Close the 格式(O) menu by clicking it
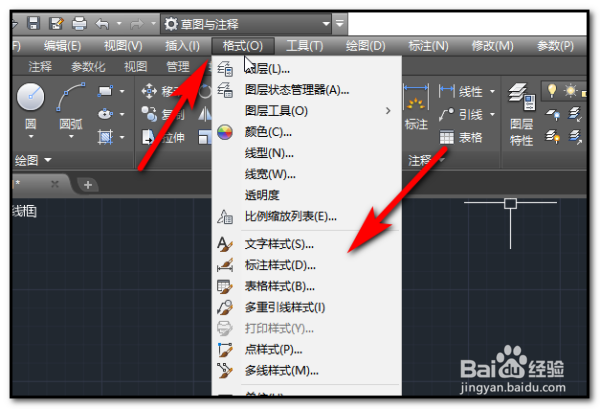Image resolution: width=600 pixels, height=409 pixels. 243,46
